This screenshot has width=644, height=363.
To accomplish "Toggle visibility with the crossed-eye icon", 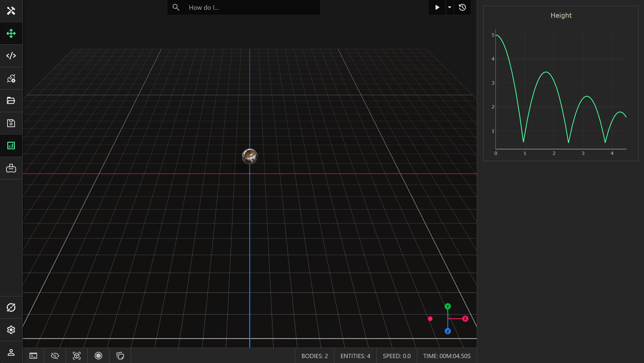I will pyautogui.click(x=55, y=356).
